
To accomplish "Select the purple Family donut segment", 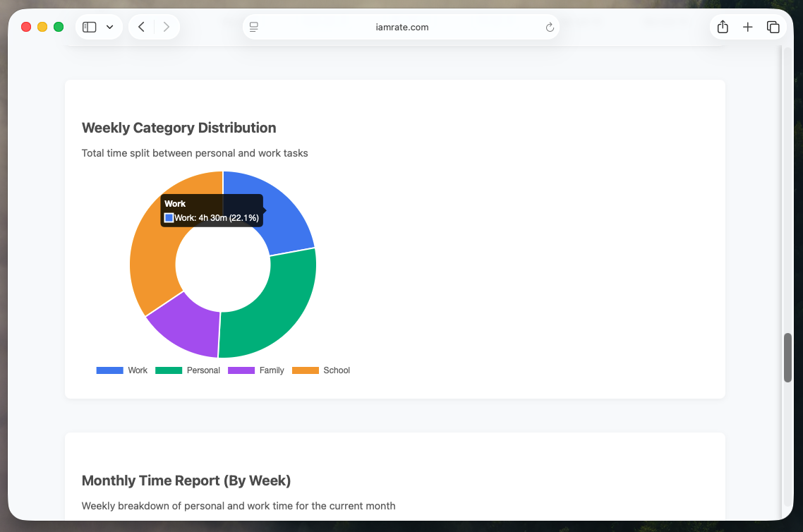I will point(190,327).
